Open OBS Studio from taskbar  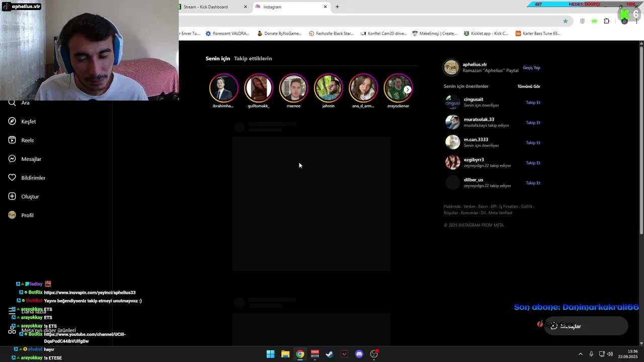click(374, 354)
